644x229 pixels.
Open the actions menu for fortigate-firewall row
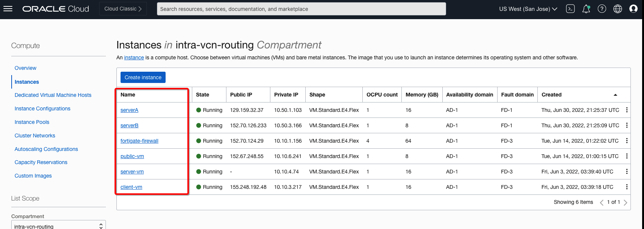[627, 141]
